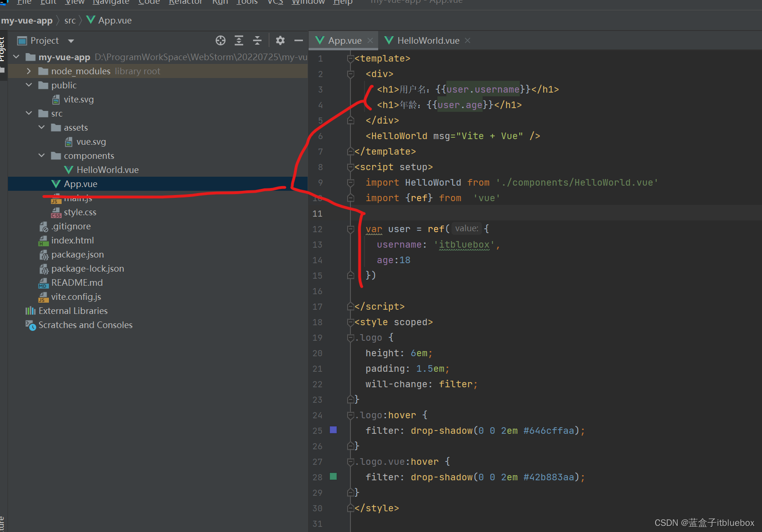Open the Help menu
This screenshot has height=532, width=762.
point(343,2)
